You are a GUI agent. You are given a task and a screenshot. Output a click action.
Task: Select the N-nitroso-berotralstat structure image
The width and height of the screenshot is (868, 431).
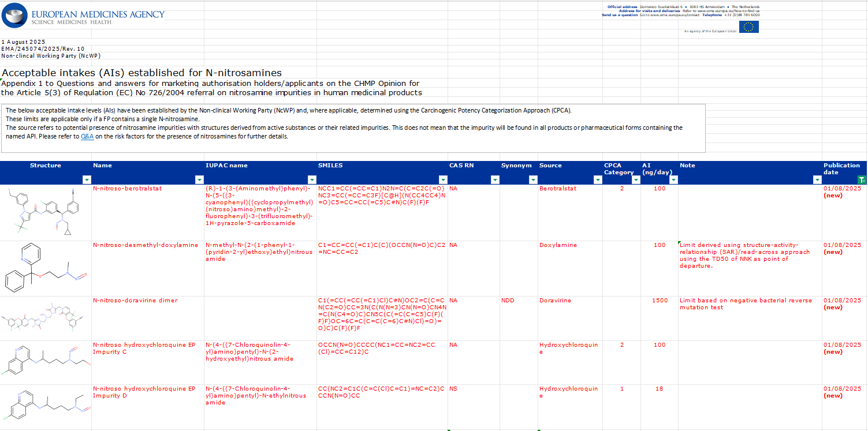(46, 212)
